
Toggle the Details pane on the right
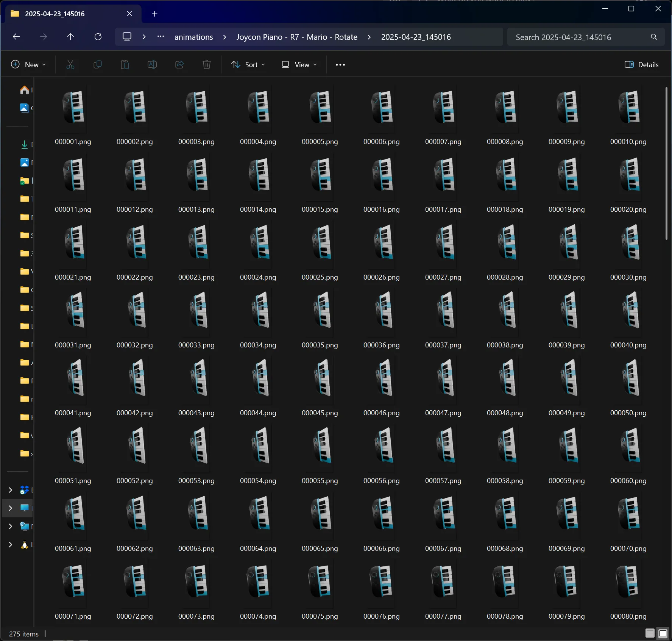641,64
